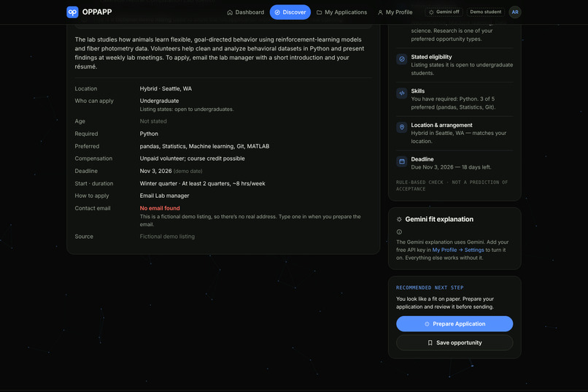Click the 'Python' required skill value
The height and width of the screenshot is (392, 588).
click(149, 134)
